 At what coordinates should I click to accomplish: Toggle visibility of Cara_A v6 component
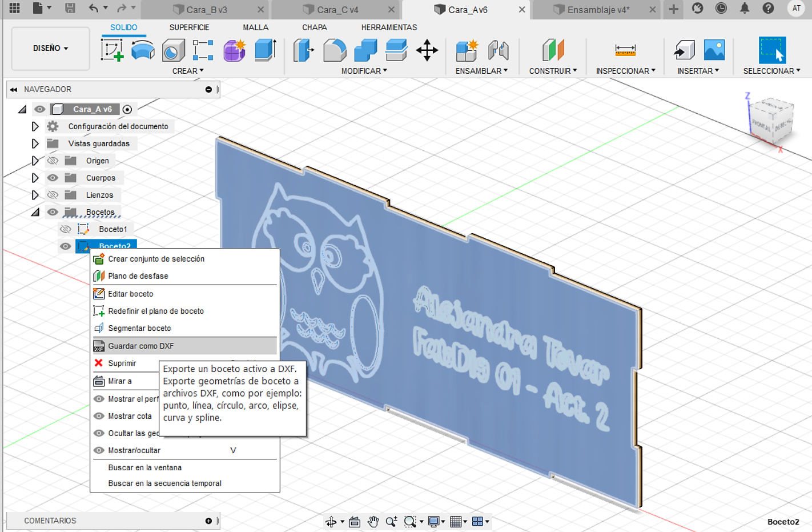[39, 109]
